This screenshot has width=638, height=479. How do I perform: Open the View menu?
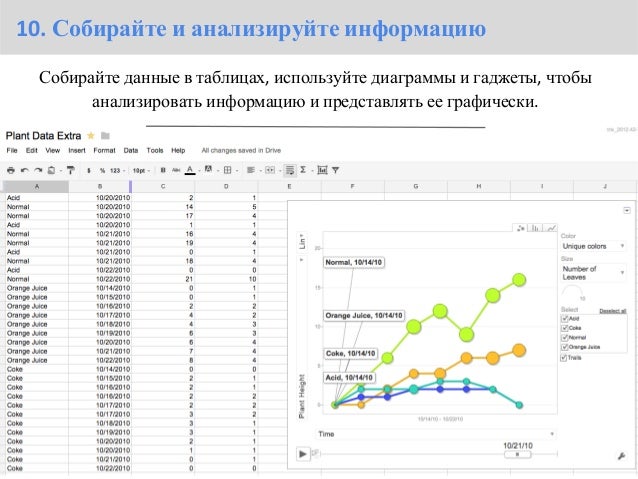click(52, 150)
